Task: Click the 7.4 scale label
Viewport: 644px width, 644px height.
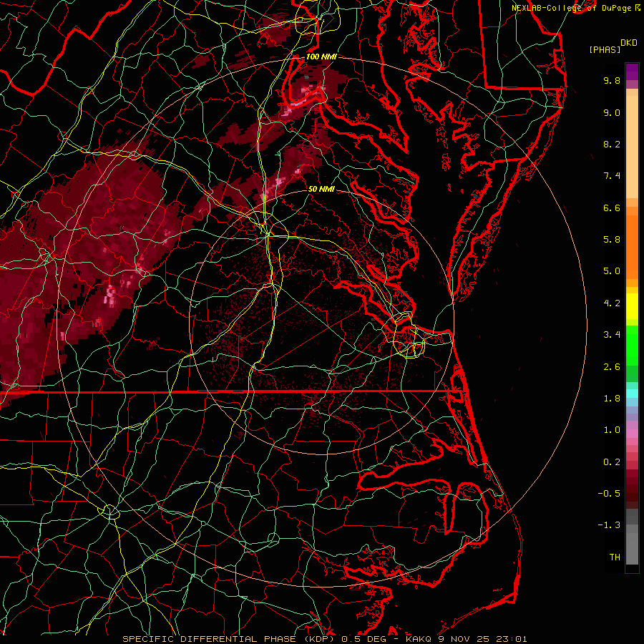Action: (x=612, y=176)
